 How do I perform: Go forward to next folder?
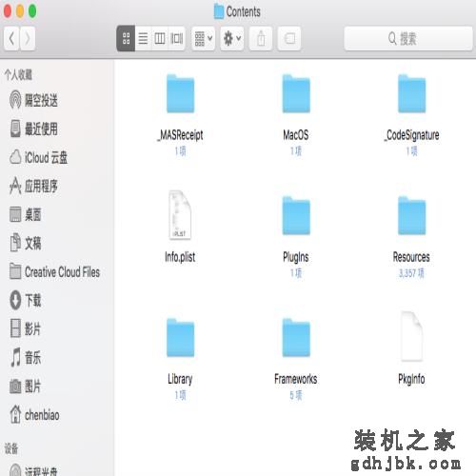pyautogui.click(x=28, y=38)
